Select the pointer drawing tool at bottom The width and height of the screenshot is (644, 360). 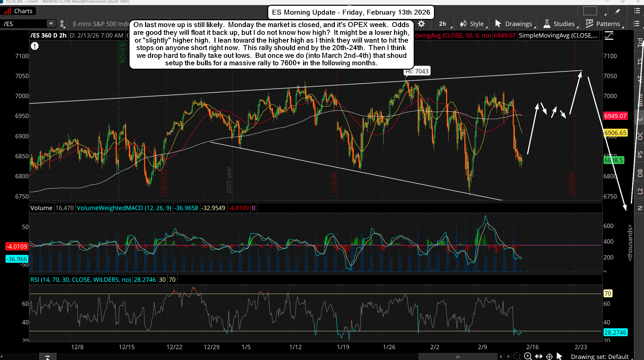coord(559,356)
